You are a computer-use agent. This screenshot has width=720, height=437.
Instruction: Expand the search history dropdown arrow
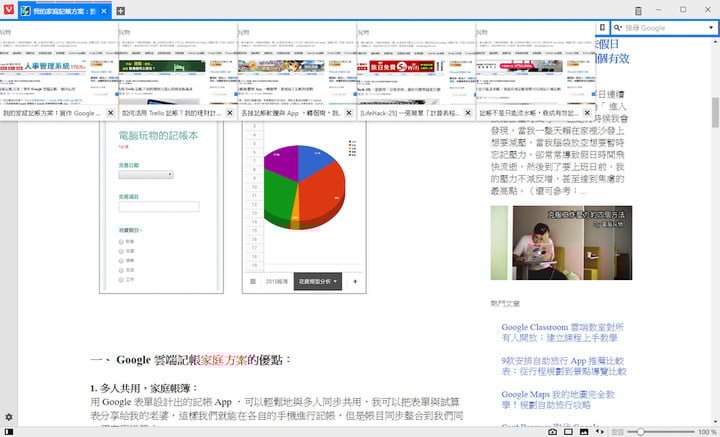pos(711,28)
